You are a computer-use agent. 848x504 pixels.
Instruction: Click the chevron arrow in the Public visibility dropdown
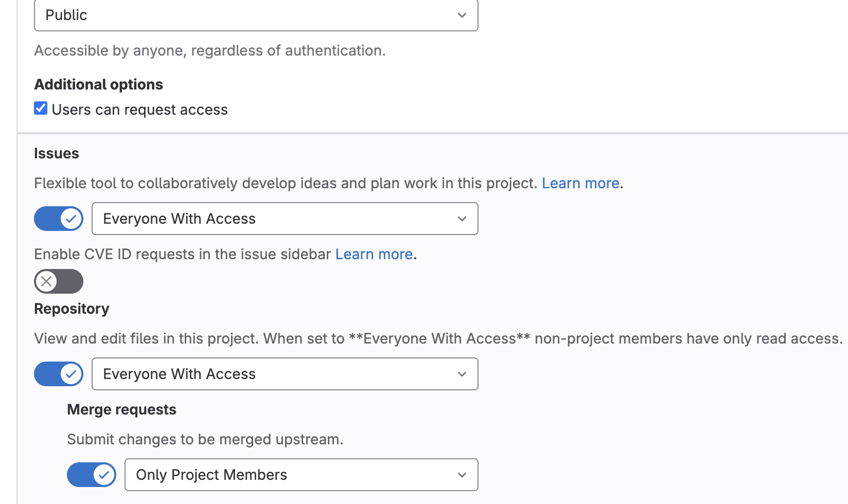tap(462, 15)
